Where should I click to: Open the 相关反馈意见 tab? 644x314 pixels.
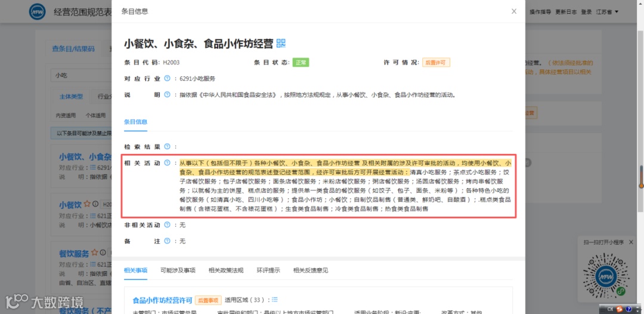pos(311,270)
